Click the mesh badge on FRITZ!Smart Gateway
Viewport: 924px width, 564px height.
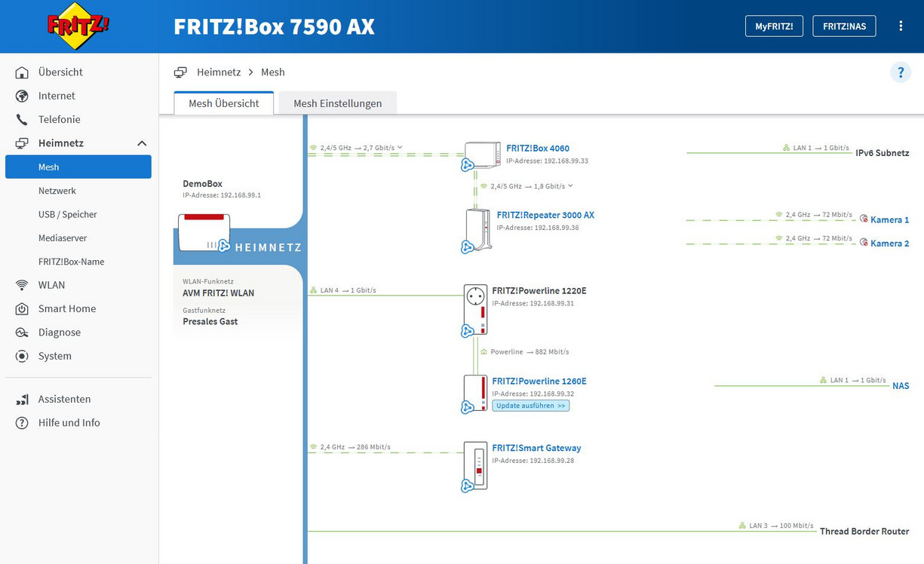coord(467,486)
